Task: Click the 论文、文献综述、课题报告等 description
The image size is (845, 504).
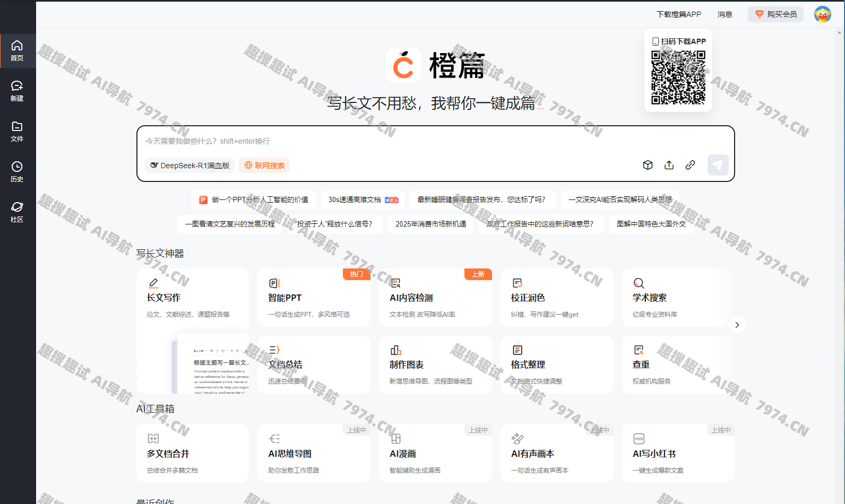Action: [188, 315]
